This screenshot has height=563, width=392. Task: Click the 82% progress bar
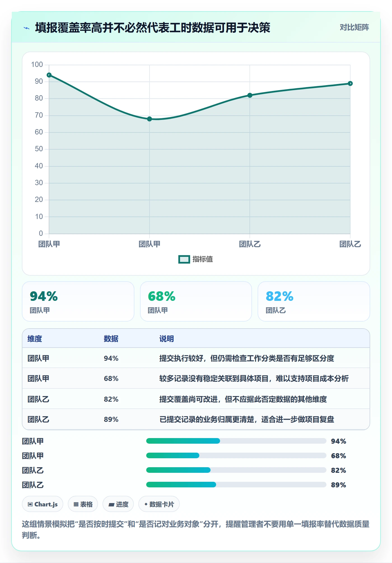point(236,470)
